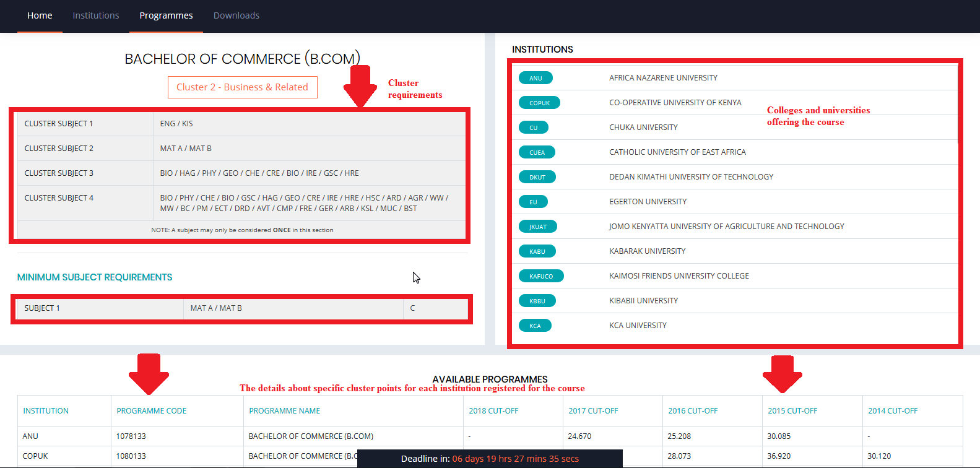Screen dimensions: 980x468
Task: Click Catholic University of East Africa name
Action: point(677,152)
